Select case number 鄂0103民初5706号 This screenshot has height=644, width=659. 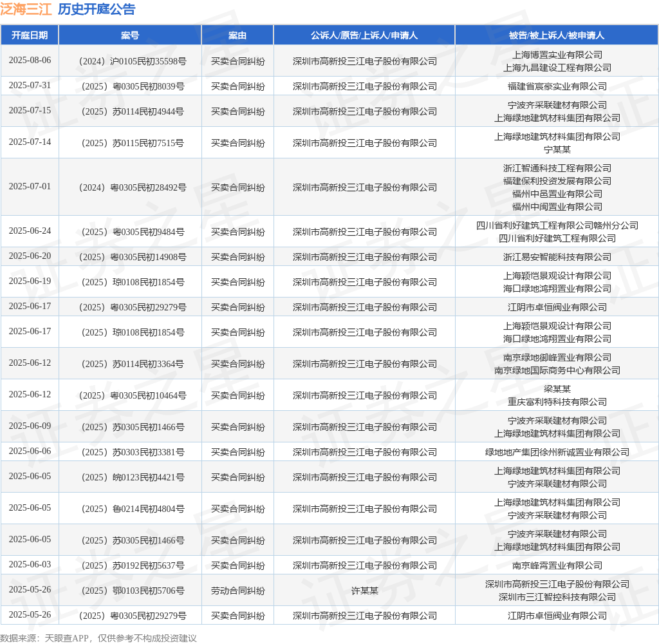[x=133, y=591]
